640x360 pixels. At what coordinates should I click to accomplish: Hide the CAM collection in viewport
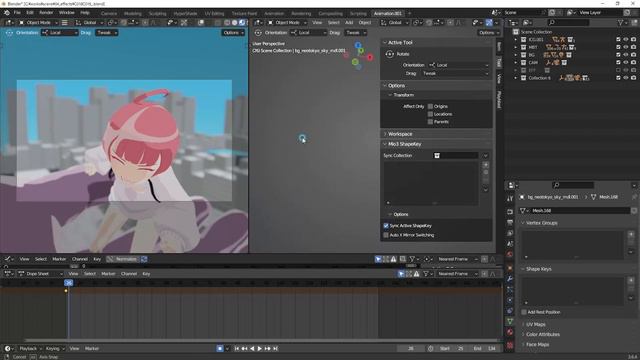click(626, 62)
